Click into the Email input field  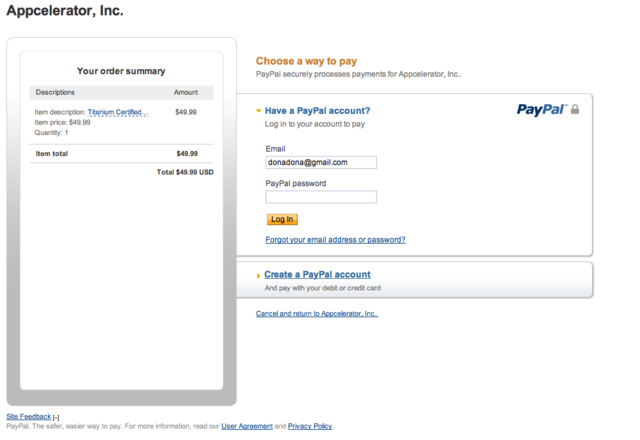[320, 162]
